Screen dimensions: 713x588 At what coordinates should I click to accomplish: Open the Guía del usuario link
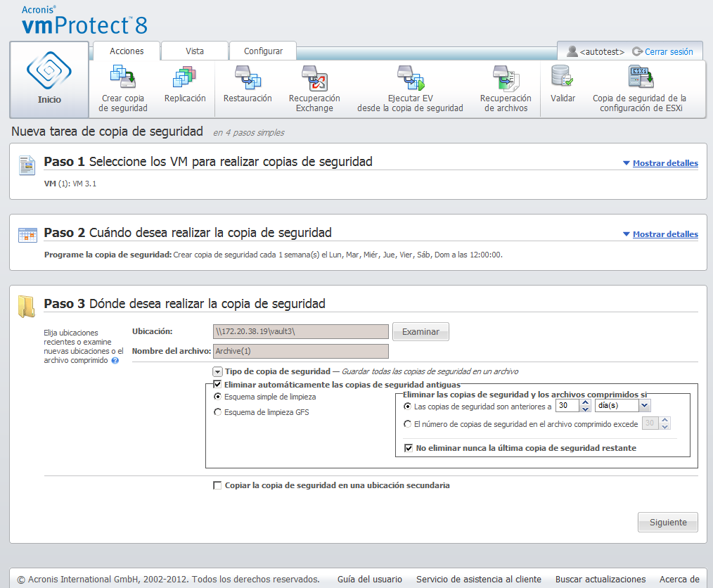click(370, 580)
